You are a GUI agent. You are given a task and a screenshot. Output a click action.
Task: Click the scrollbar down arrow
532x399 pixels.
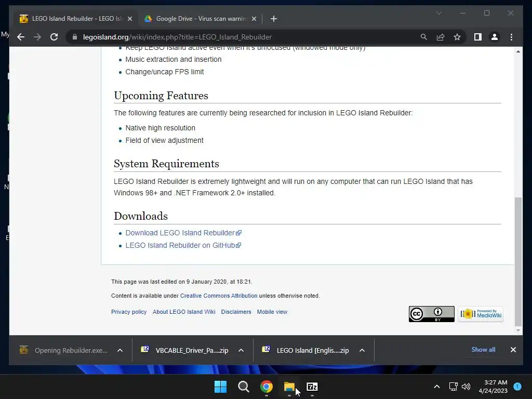point(518,330)
